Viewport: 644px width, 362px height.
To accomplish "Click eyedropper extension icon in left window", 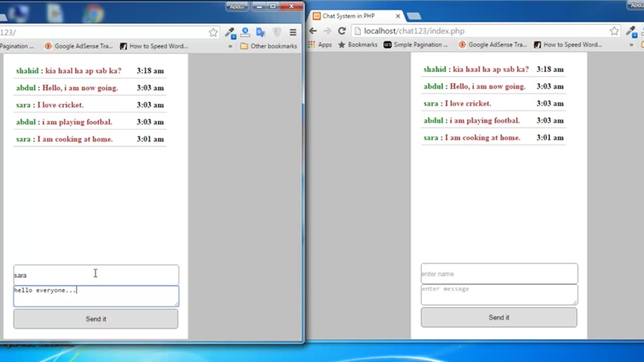I will click(230, 33).
